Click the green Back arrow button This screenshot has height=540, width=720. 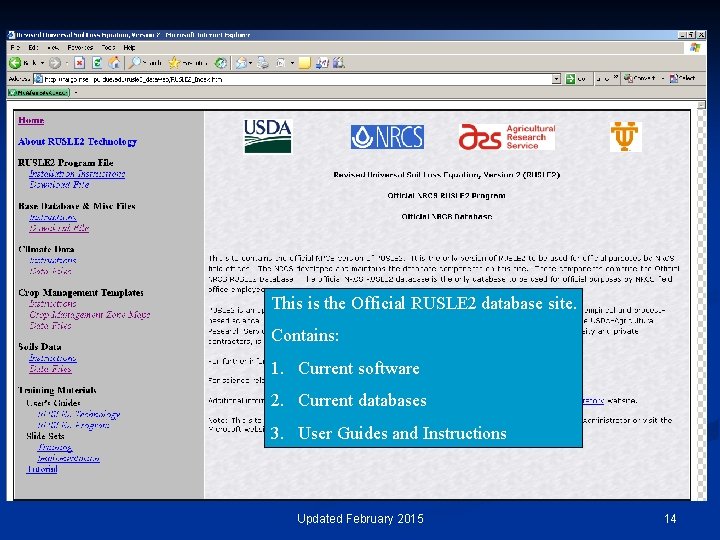coord(15,63)
